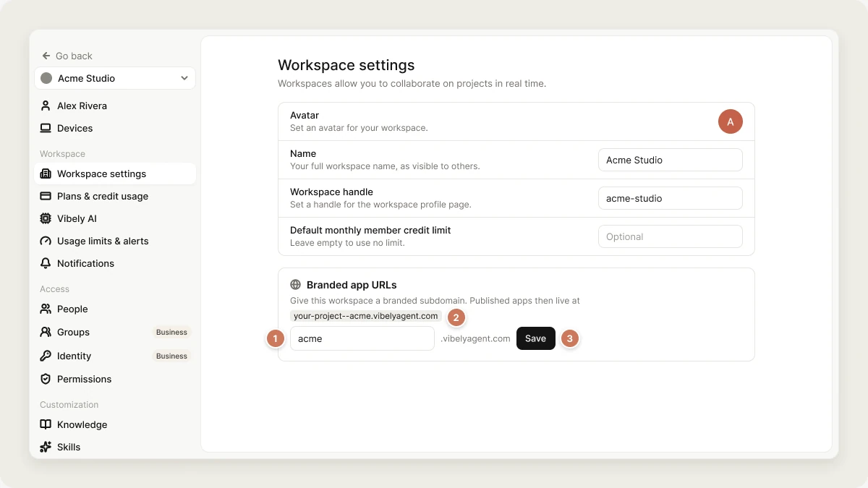Click the Default monthly member credit limit label

[370, 230]
